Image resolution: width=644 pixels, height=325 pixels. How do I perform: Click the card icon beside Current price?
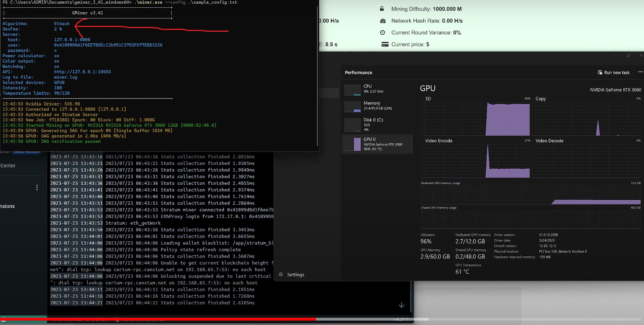pyautogui.click(x=385, y=44)
